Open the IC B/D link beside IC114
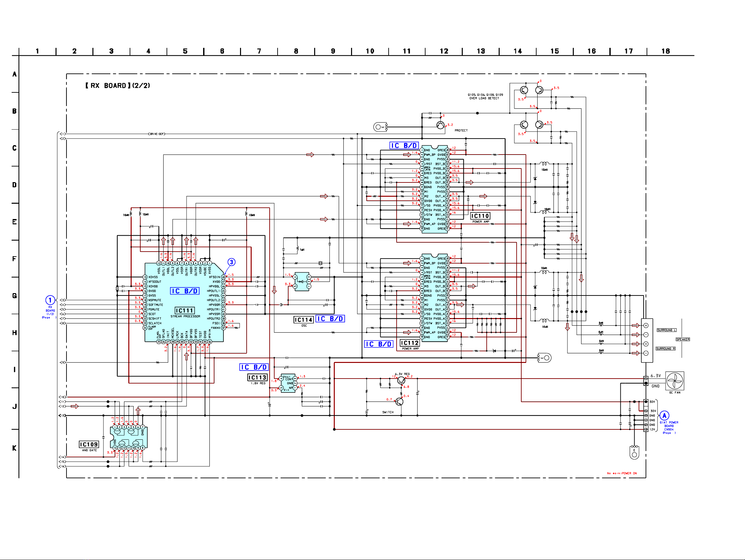 click(330, 319)
